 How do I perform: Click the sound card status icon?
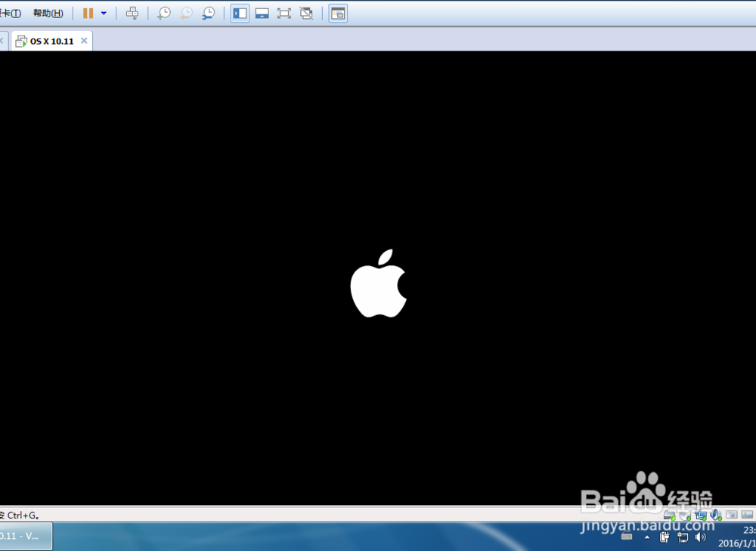point(716,515)
